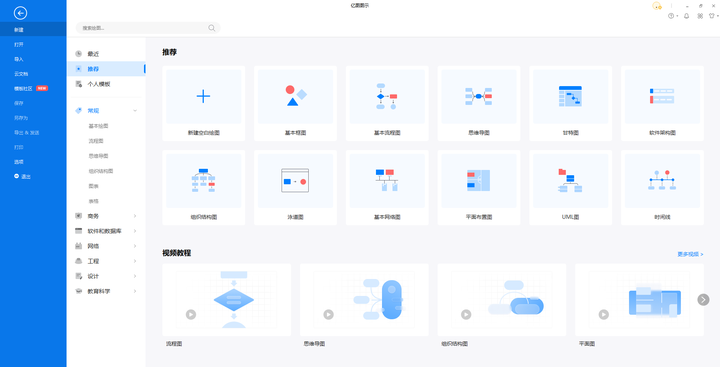Click the 教育科学 graduation cap icon

click(x=79, y=291)
